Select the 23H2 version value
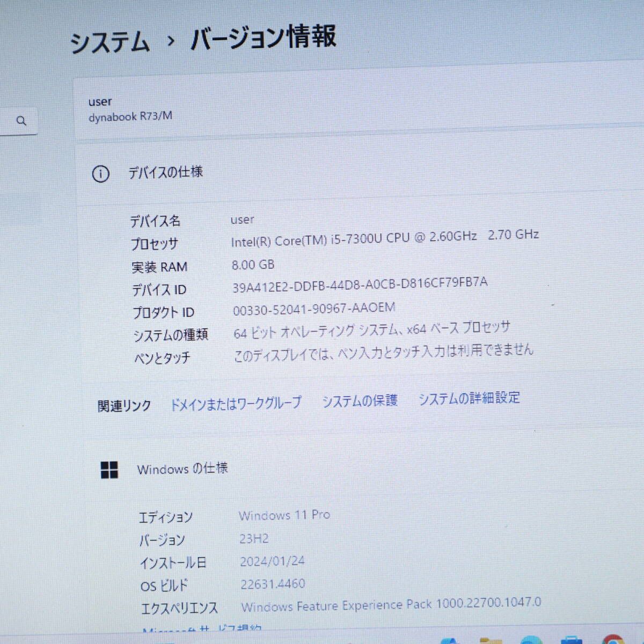Viewport: 644px width, 644px height. pyautogui.click(x=254, y=538)
